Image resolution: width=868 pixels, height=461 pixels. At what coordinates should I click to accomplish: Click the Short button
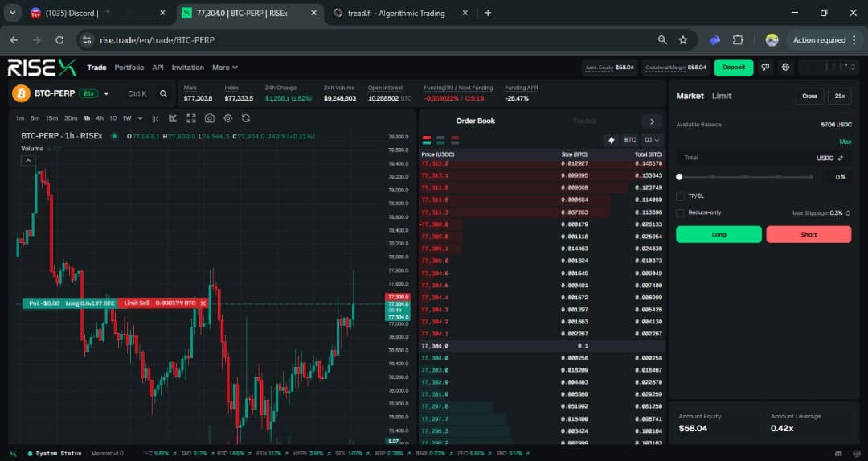pyautogui.click(x=809, y=234)
